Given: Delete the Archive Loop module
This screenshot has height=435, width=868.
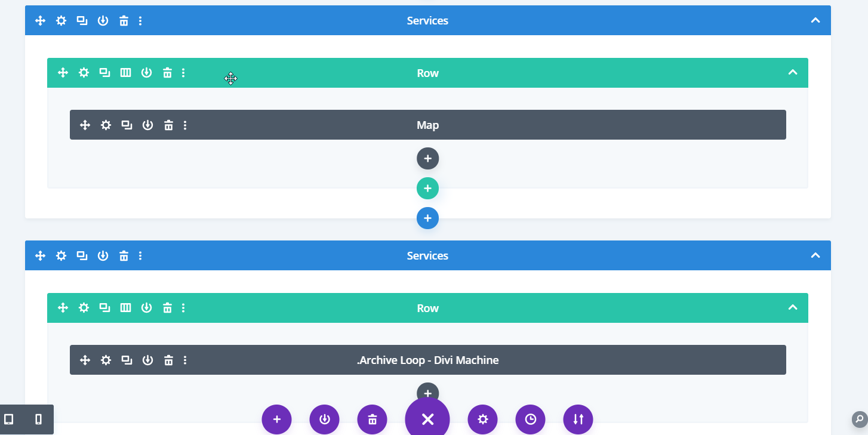Looking at the screenshot, I should coord(168,360).
